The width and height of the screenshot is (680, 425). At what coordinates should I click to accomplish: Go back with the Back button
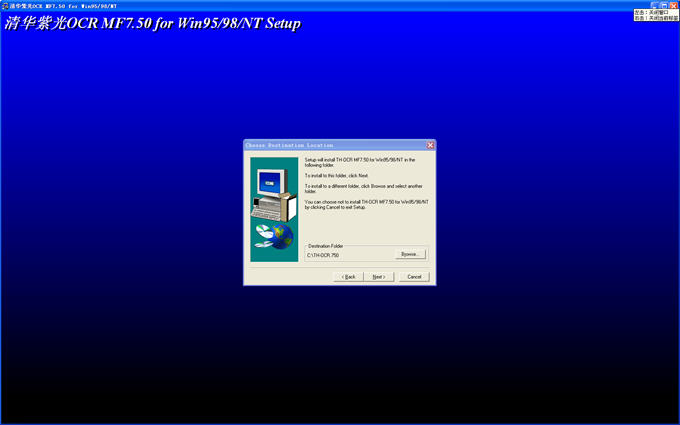tap(348, 277)
